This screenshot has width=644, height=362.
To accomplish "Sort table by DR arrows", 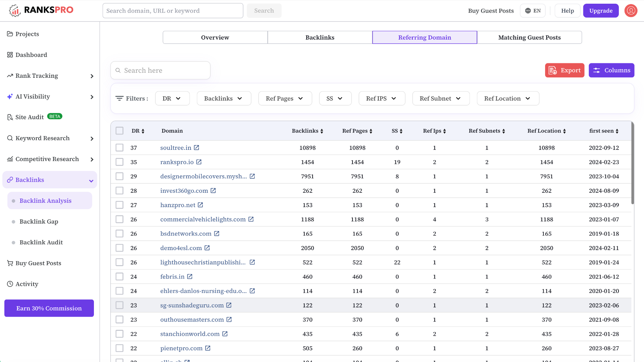I will 143,131.
